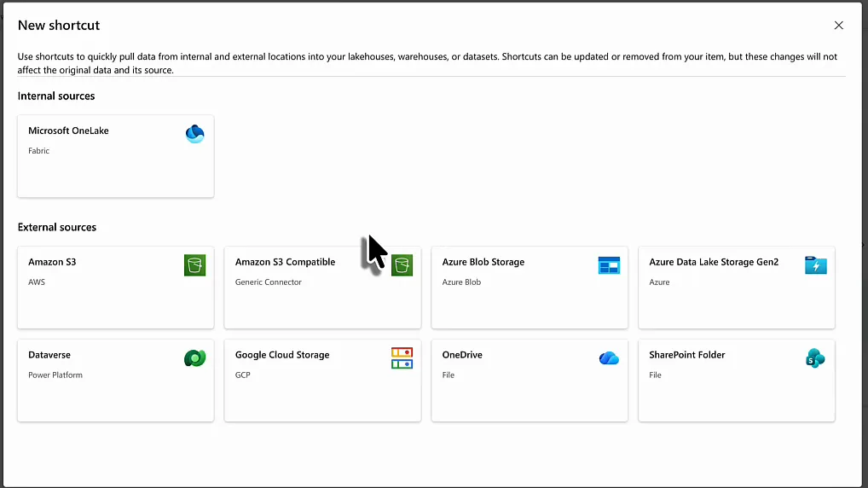The image size is (868, 488).
Task: Click the Power Platform subtitle
Action: [55, 375]
